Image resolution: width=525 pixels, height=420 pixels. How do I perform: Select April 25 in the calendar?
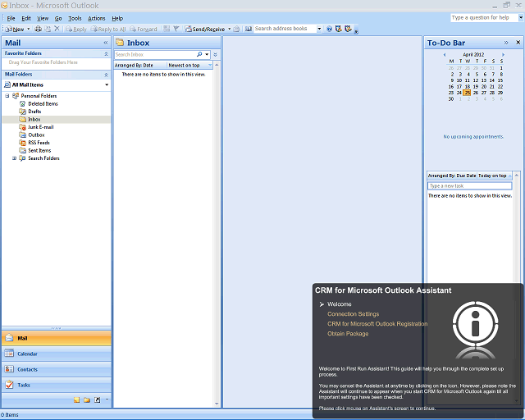click(467, 93)
